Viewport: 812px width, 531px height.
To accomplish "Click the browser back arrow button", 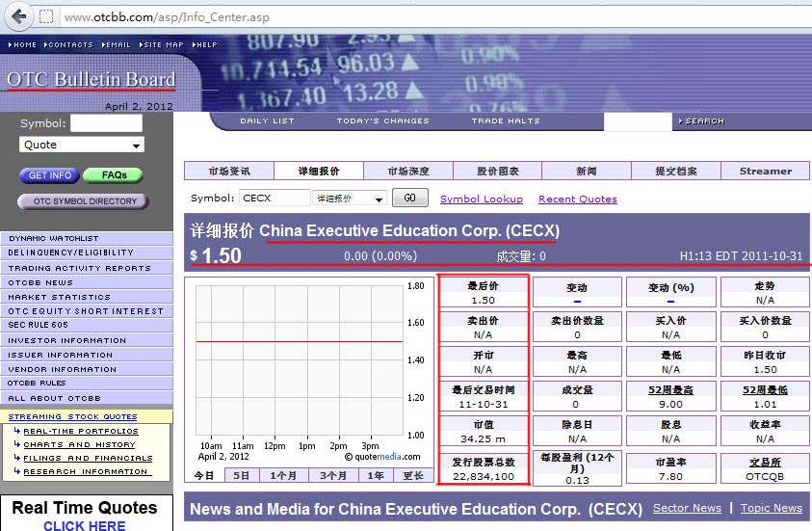I will (x=18, y=16).
